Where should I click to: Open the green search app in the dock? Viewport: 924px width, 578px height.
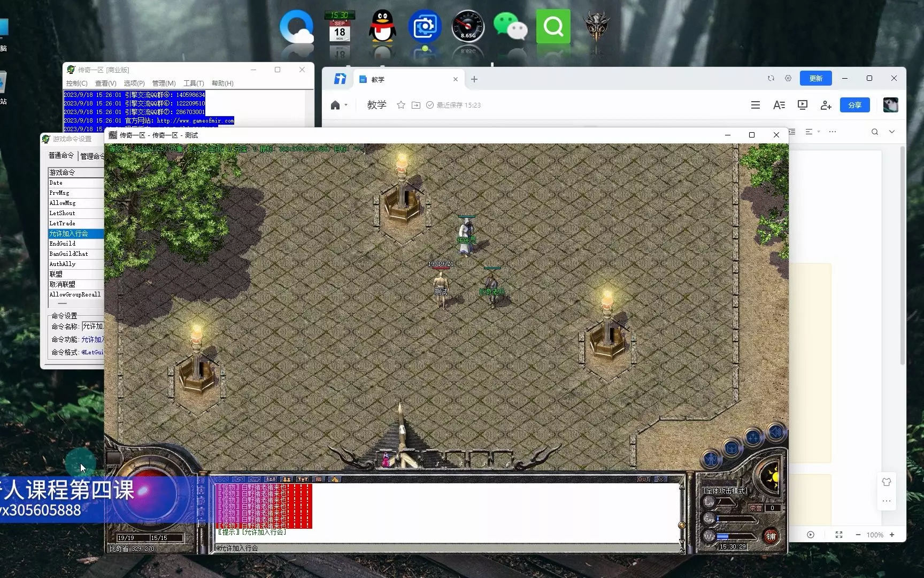tap(553, 26)
